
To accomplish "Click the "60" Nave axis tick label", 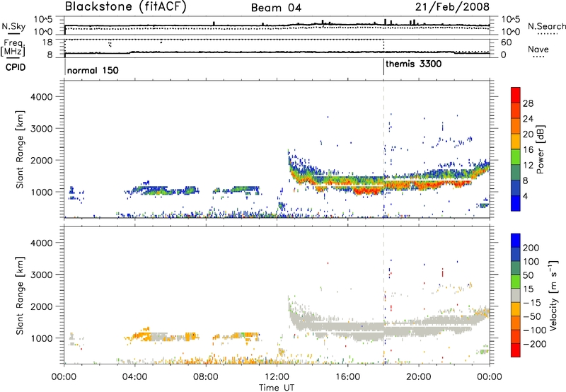I will [x=506, y=42].
